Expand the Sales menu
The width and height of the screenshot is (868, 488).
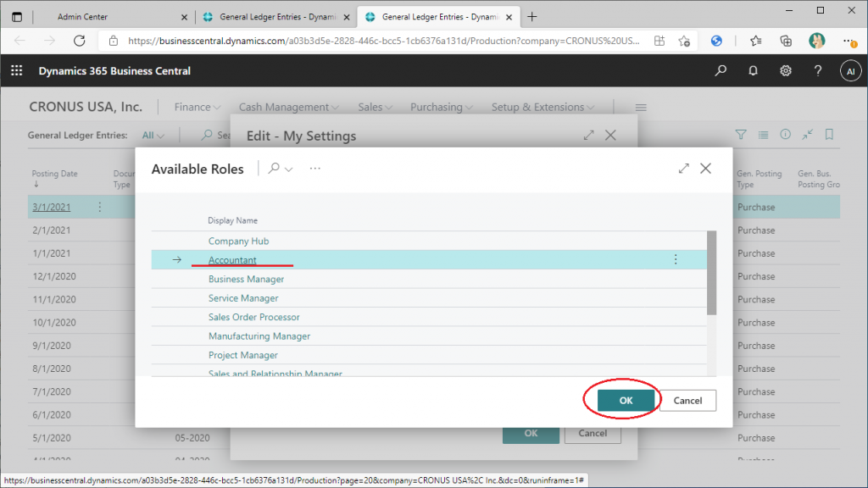coord(376,108)
